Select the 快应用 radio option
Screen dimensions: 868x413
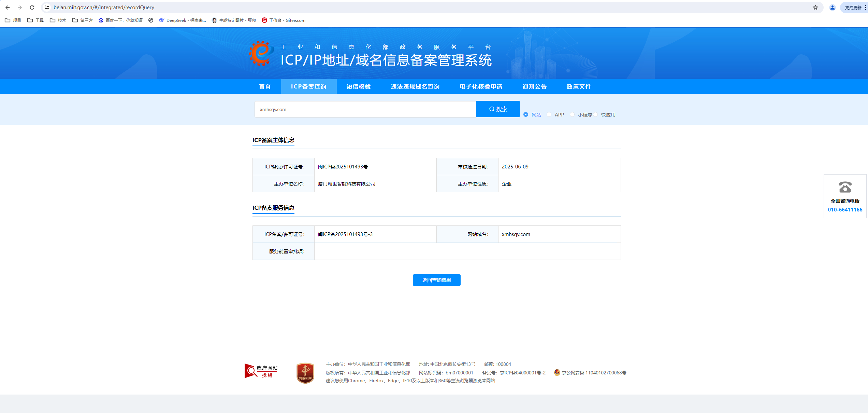point(595,114)
